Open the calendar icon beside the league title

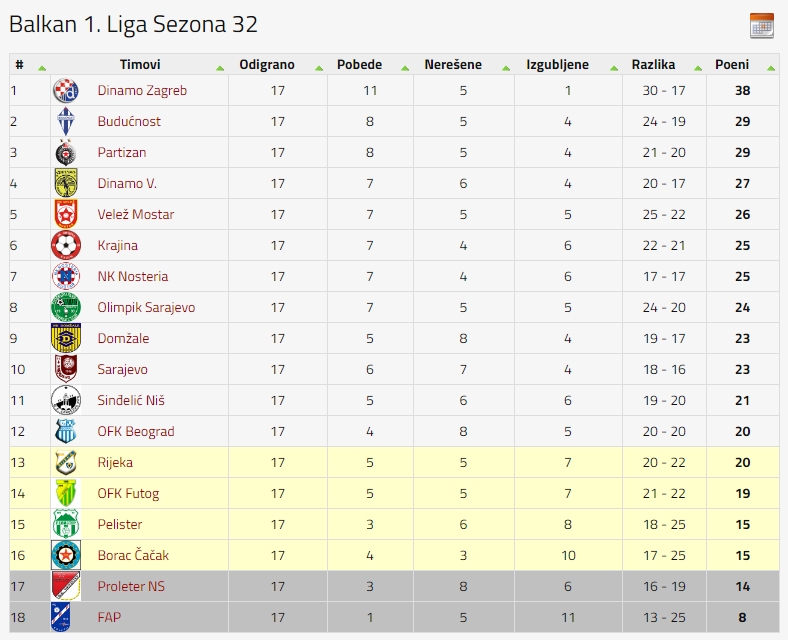(x=761, y=26)
